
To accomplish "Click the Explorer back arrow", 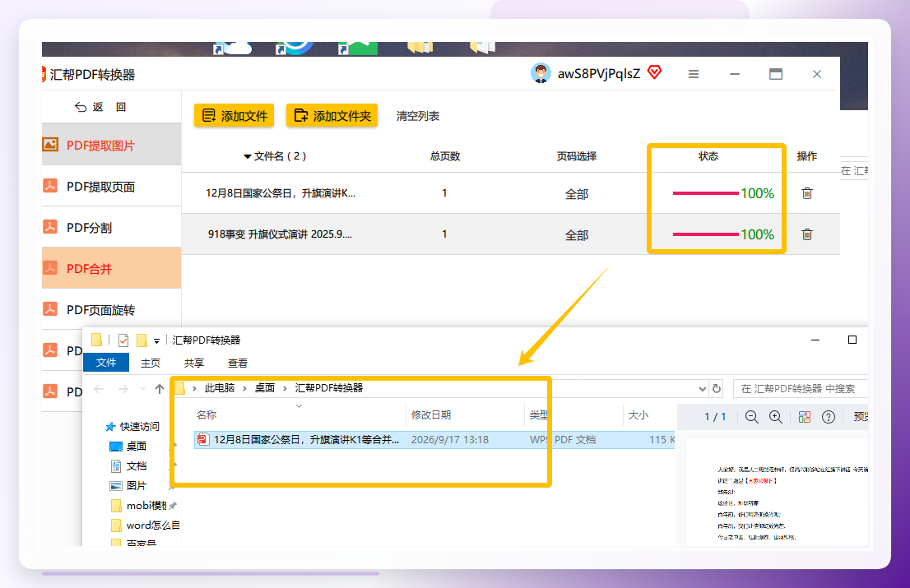I will point(100,389).
